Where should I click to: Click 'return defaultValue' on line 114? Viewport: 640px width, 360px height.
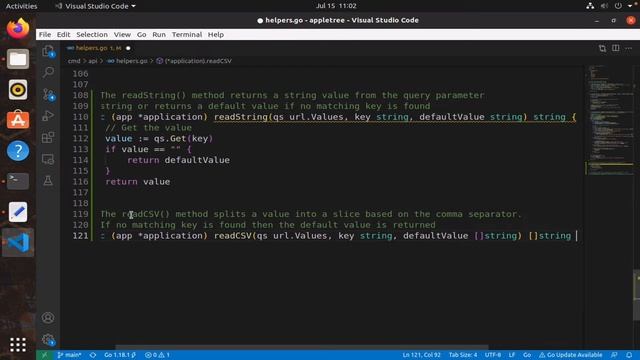click(178, 160)
